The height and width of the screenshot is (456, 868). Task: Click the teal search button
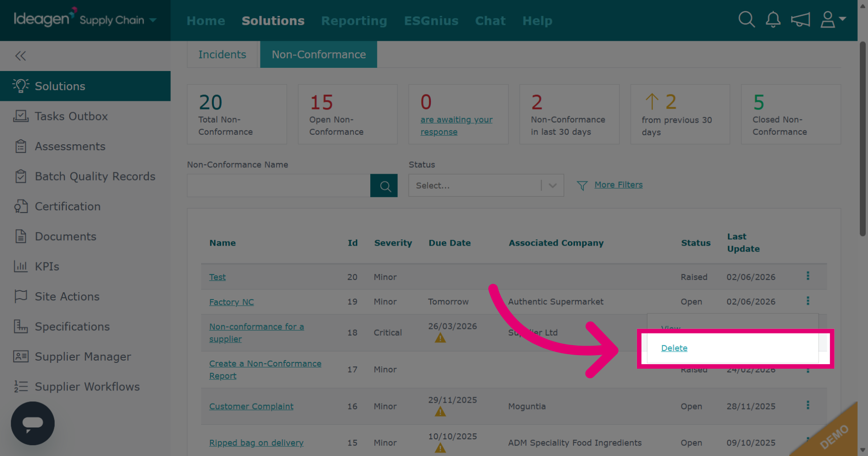tap(384, 185)
